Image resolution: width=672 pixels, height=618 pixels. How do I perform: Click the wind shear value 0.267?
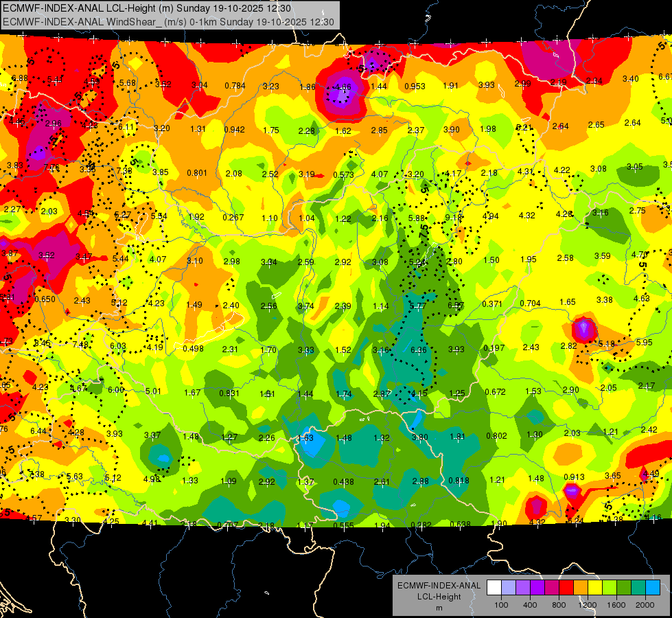point(233,218)
